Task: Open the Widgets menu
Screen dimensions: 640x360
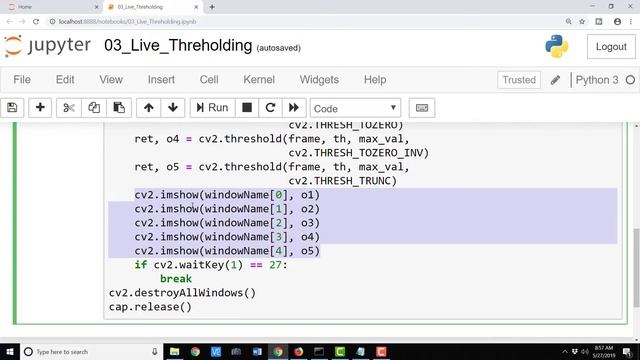Action: (319, 80)
